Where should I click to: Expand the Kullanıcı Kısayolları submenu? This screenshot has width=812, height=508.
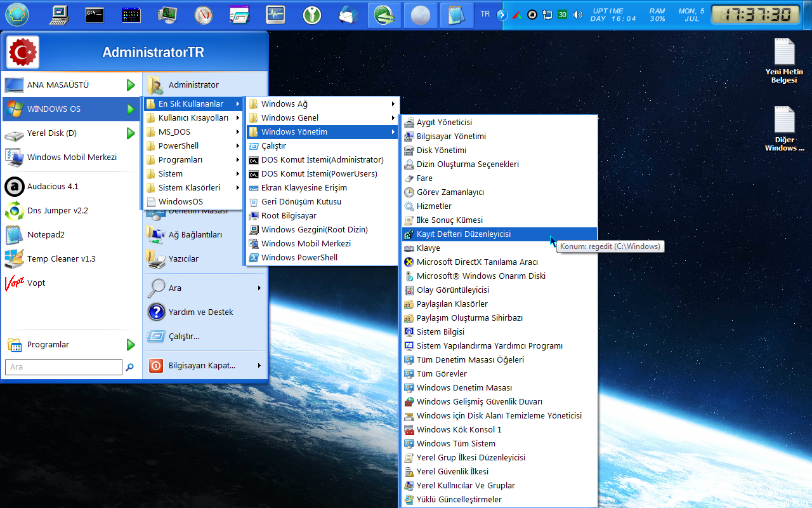pyautogui.click(x=193, y=118)
